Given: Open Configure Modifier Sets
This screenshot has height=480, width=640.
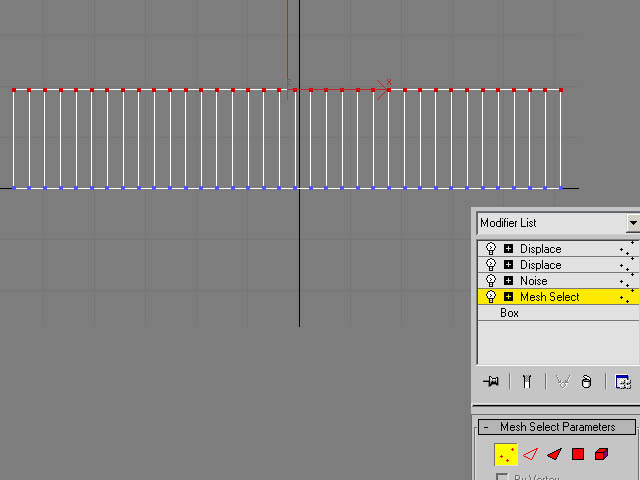Looking at the screenshot, I should pos(623,382).
